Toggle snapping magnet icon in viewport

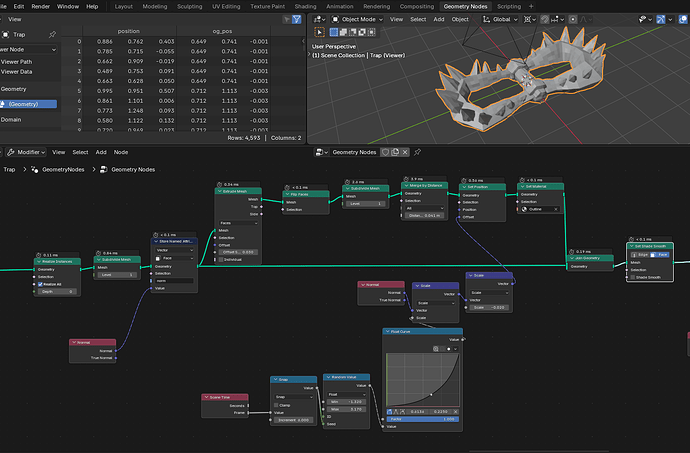tap(544, 19)
